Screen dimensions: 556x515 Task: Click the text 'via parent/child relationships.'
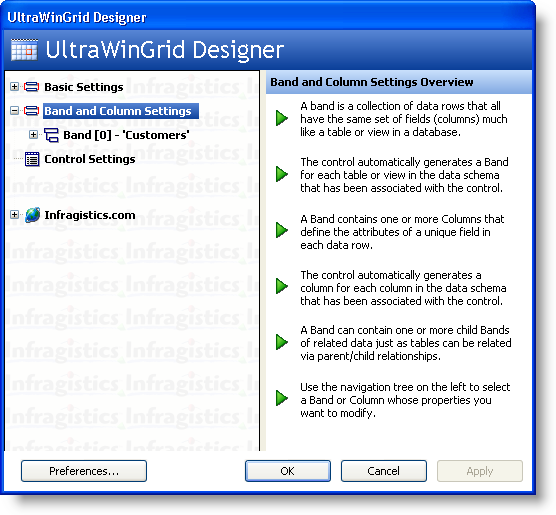[x=371, y=356]
